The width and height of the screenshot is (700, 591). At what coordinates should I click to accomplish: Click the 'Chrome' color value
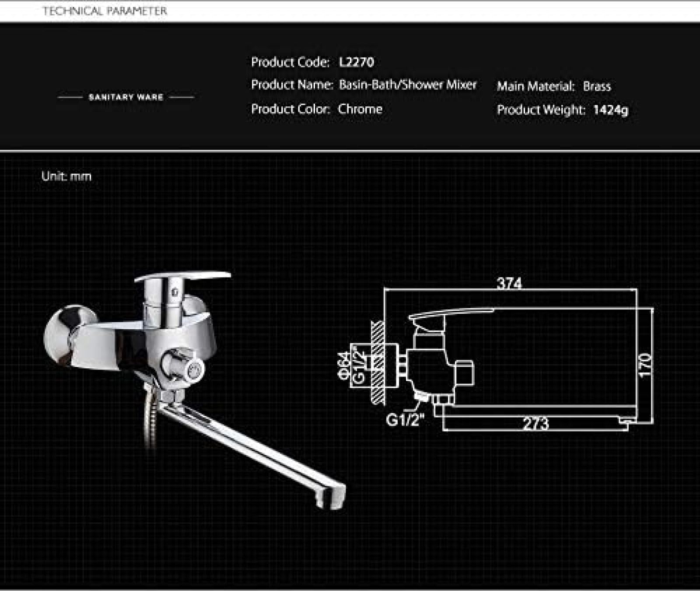click(360, 109)
